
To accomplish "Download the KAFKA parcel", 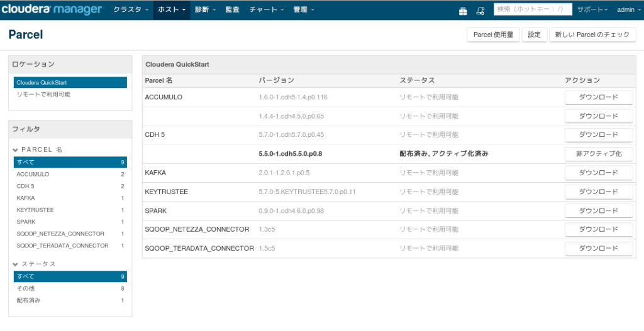I will click(x=599, y=173).
